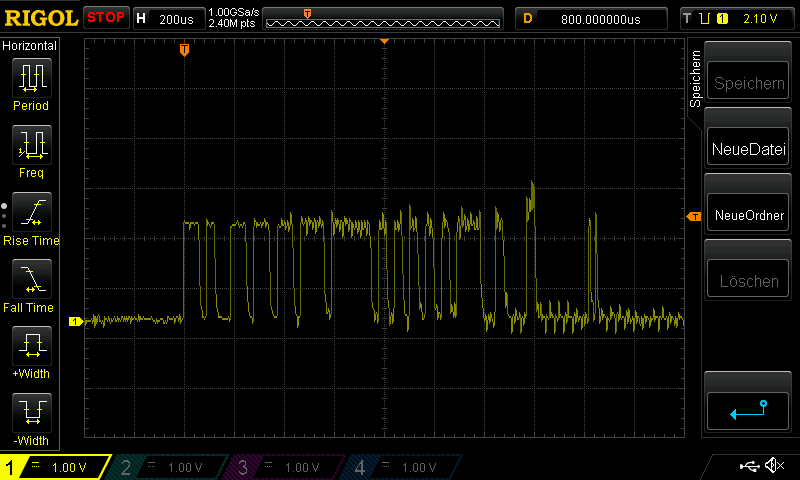Select channel 1 at 1.00 V
The width and height of the screenshot is (800, 480).
point(55,467)
